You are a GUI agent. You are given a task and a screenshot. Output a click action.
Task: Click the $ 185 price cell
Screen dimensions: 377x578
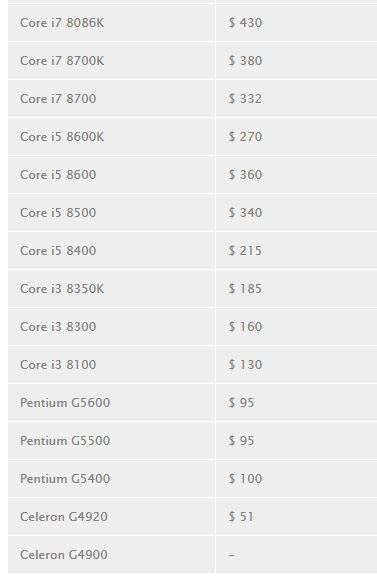(296, 288)
